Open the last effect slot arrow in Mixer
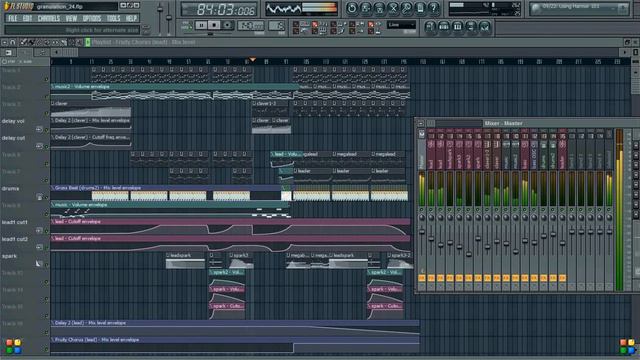Image resolution: width=640 pixels, height=360 pixels. point(636,214)
